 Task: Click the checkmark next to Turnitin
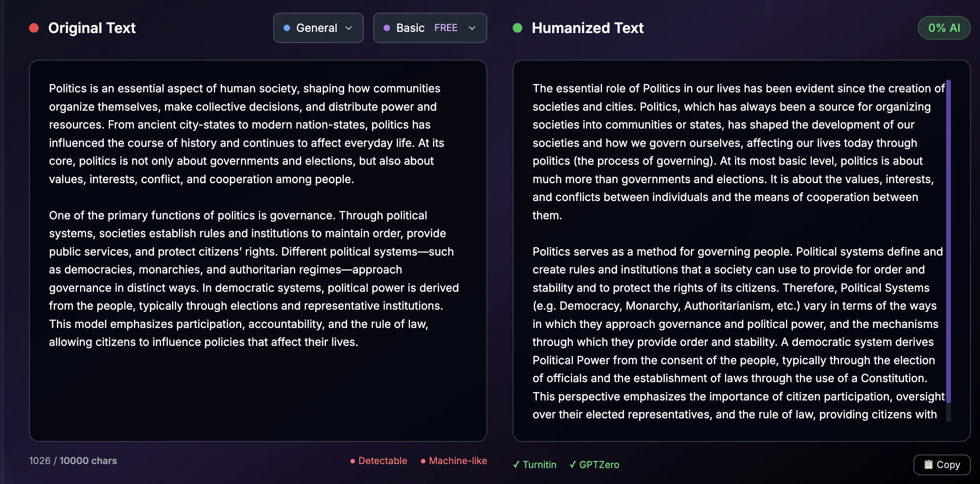[x=517, y=464]
